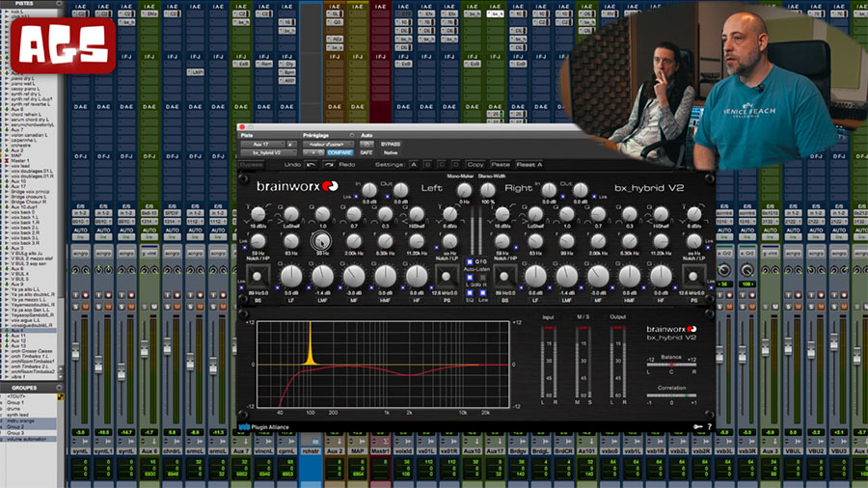The width and height of the screenshot is (868, 488).
Task: Click the VBUL track volume fader
Action: pyautogui.click(x=788, y=346)
